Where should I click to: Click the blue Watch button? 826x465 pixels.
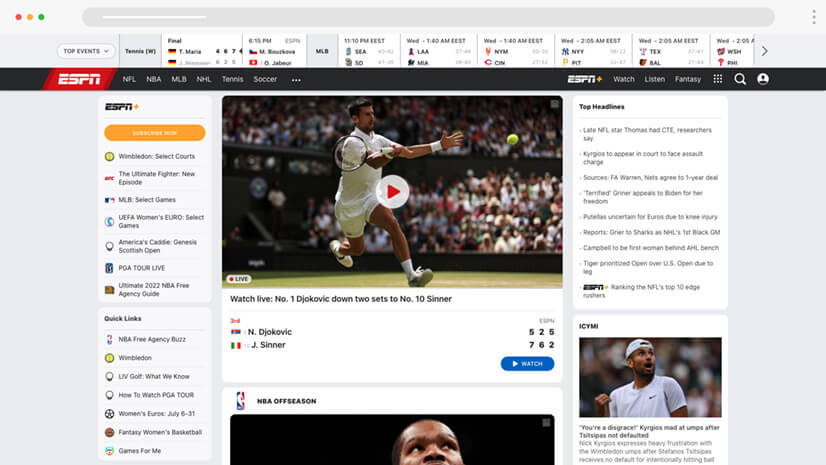click(x=527, y=363)
